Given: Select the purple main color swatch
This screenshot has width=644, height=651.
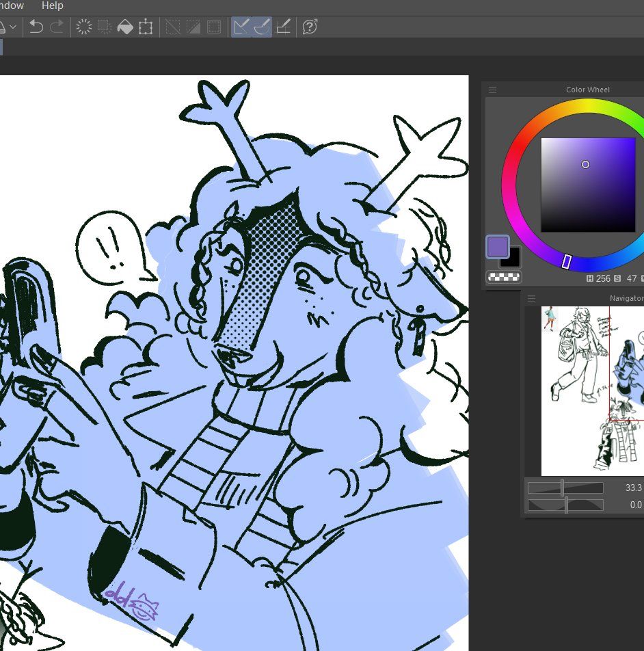Looking at the screenshot, I should (x=498, y=247).
